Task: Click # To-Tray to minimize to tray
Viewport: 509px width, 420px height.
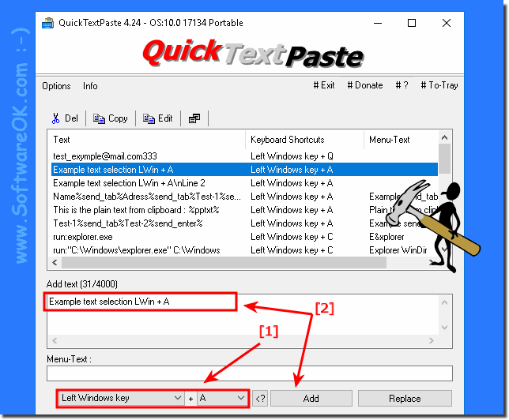Action: (439, 85)
